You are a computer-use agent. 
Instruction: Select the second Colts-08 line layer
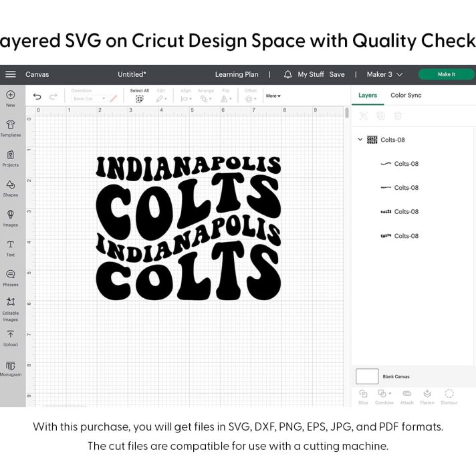coord(400,188)
